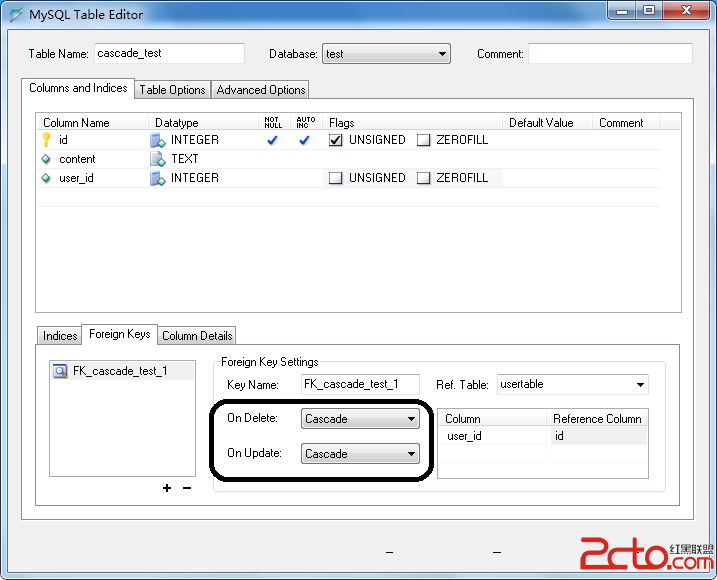The width and height of the screenshot is (717, 580).
Task: Click the Table Name input field
Action: click(x=170, y=53)
